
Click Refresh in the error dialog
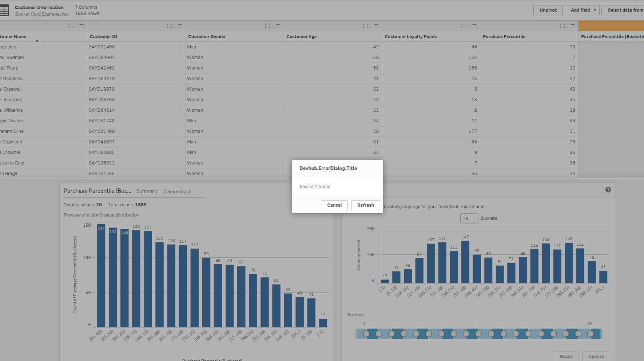[x=366, y=205]
